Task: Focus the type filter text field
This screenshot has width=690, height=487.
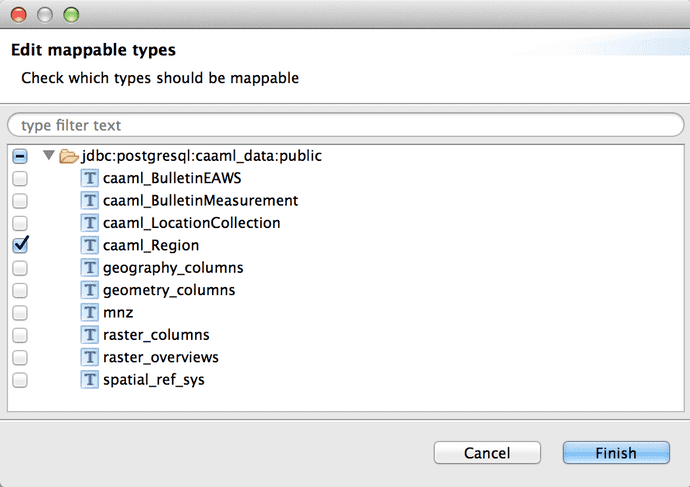Action: [x=345, y=126]
